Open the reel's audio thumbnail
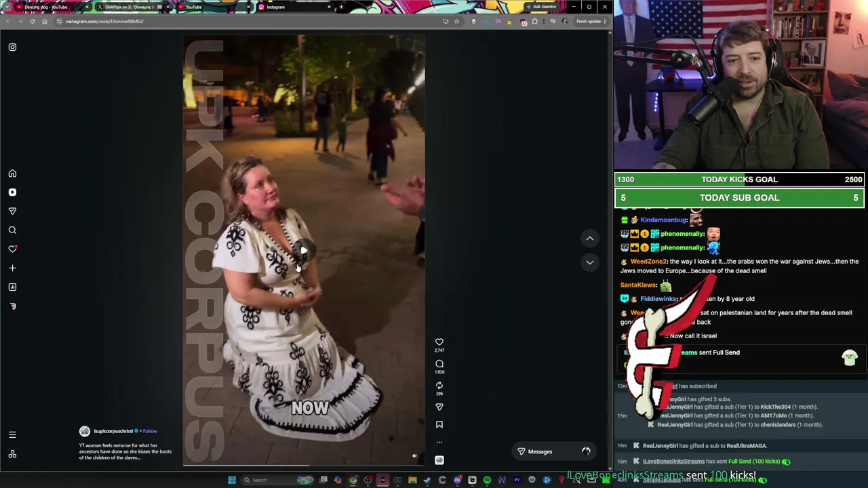The width and height of the screenshot is (868, 488). [439, 460]
